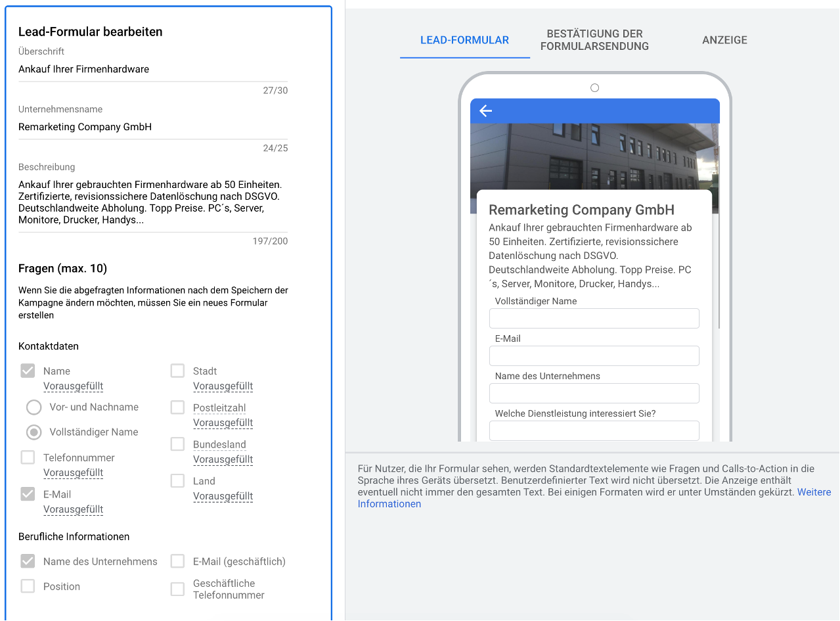Check the Telefonnummer checkbox
This screenshot has width=840, height=621.
(28, 457)
